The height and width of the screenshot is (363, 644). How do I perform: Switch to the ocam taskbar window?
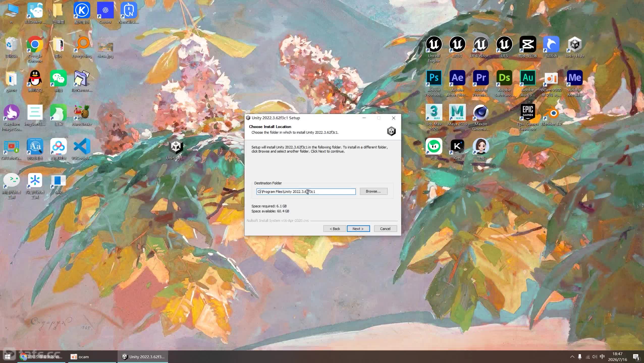pyautogui.click(x=92, y=357)
